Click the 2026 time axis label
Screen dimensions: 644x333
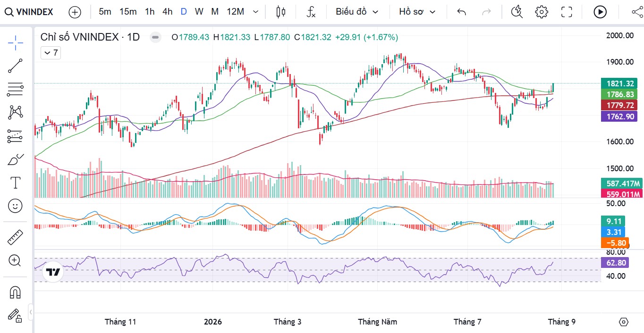point(213,322)
